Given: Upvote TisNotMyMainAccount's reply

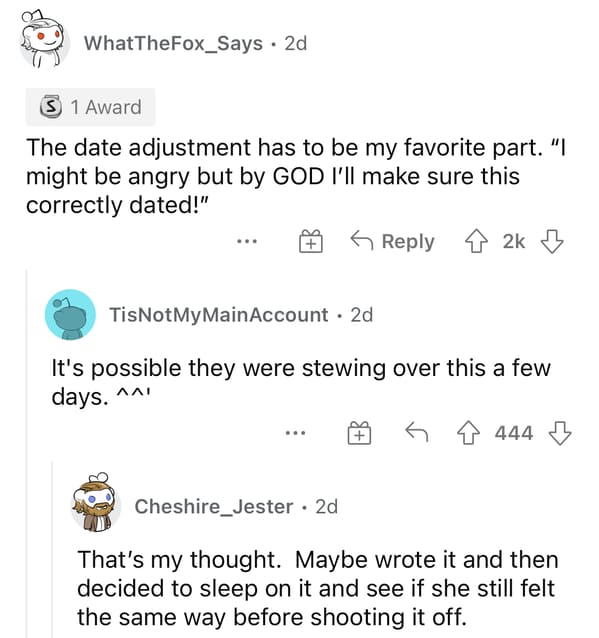Looking at the screenshot, I should coord(468,433).
